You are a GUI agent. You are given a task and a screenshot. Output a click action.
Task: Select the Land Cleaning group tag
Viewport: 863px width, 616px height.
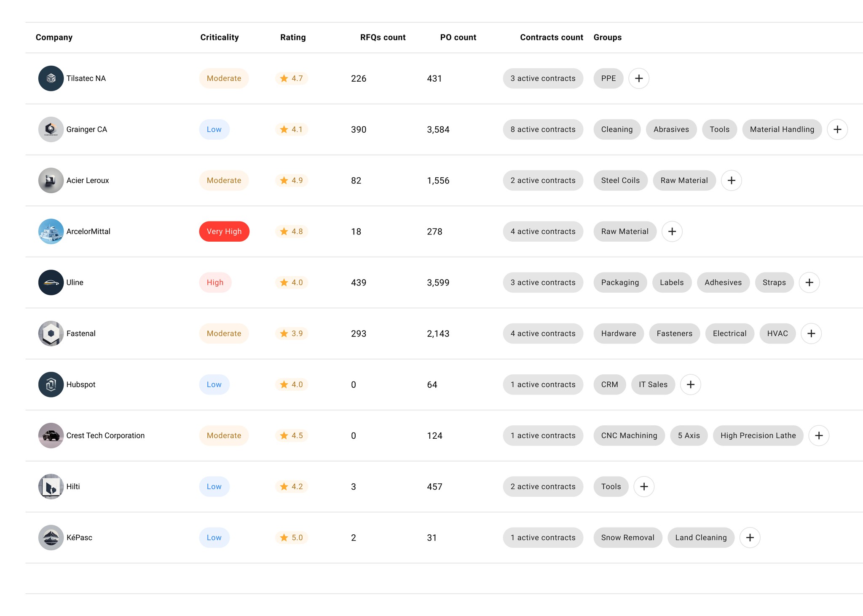click(701, 537)
